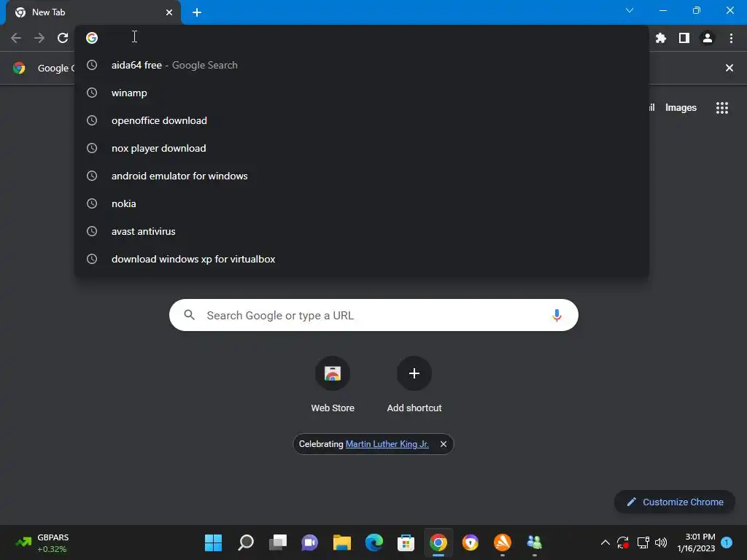The height and width of the screenshot is (560, 747).
Task: Click the Add shortcut button
Action: click(414, 385)
